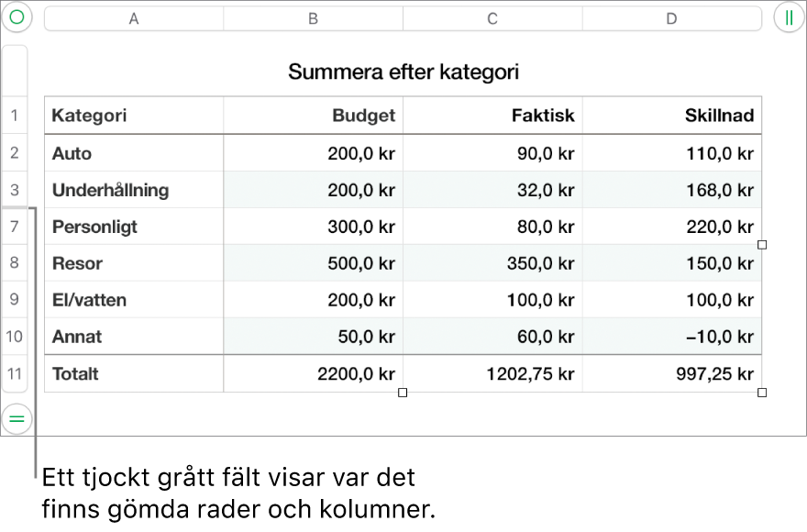Click the table select circle handle
Image resolution: width=807 pixels, height=532 pixels.
point(17,17)
